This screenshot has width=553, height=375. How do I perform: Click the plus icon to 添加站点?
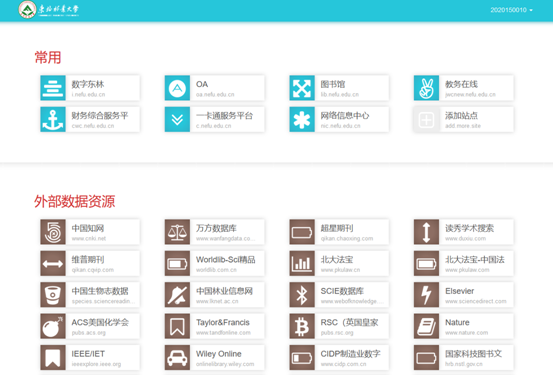point(426,120)
